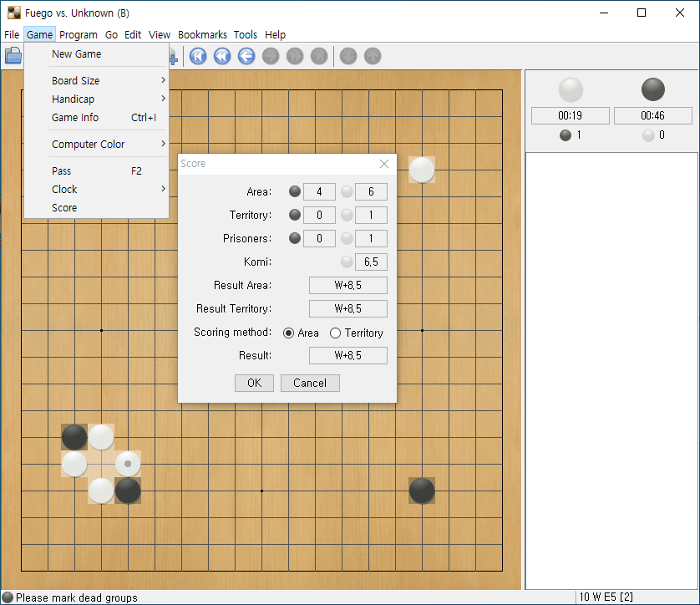
Task: Click the open file folder icon
Action: pos(13,56)
